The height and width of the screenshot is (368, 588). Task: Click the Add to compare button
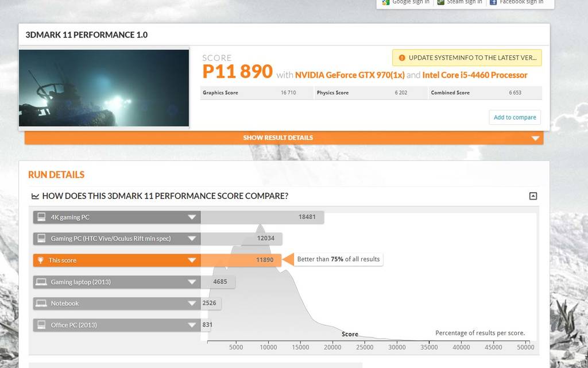point(514,117)
